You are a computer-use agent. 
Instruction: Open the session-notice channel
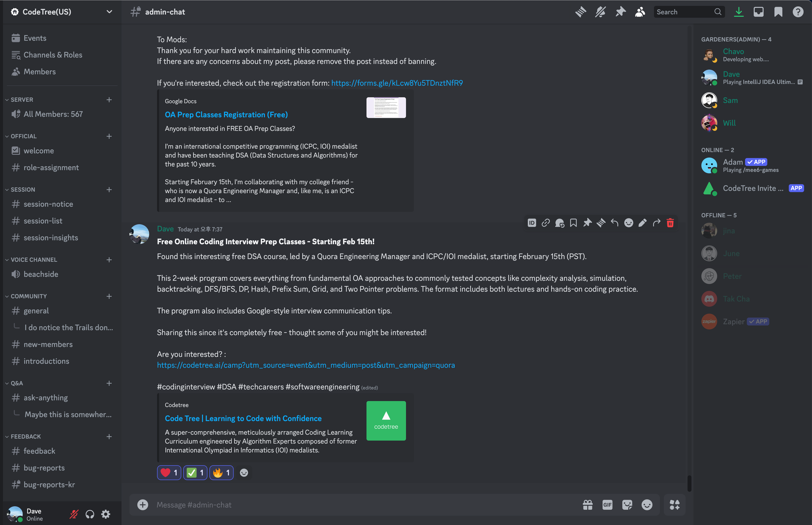pos(48,204)
